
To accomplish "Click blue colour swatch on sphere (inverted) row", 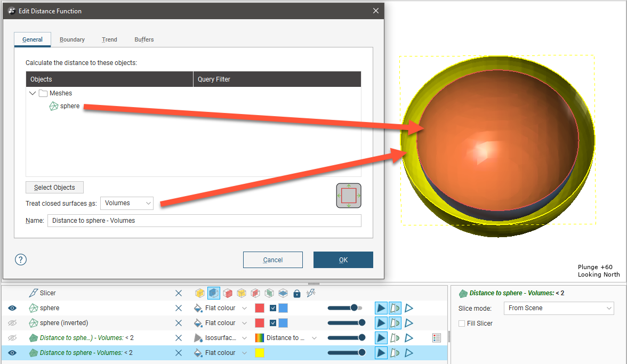I will coord(283,323).
